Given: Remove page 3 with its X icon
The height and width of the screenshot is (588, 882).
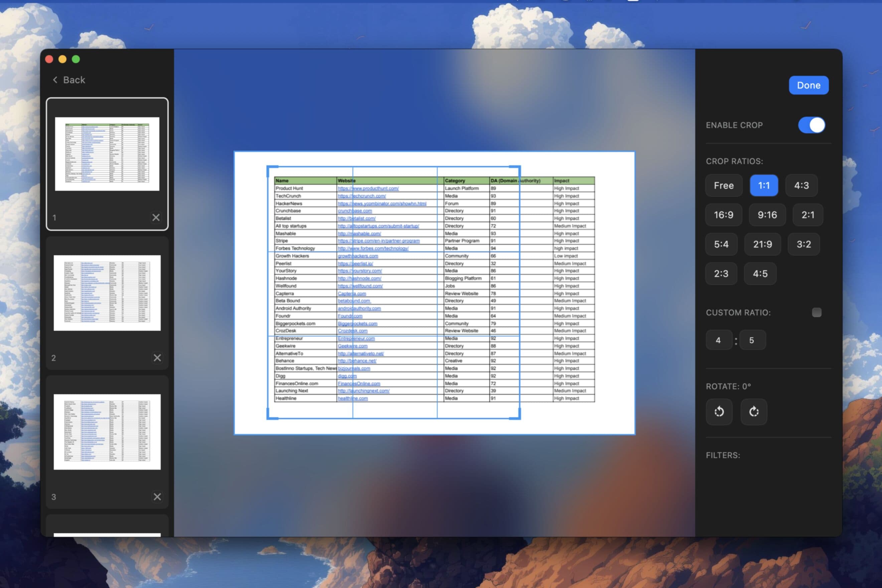Looking at the screenshot, I should click(x=157, y=497).
